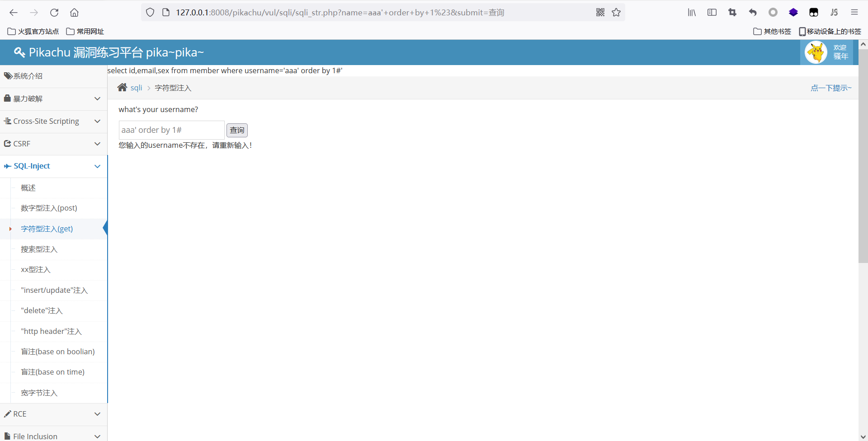Open the Library bookshelf toolbar icon

point(692,13)
